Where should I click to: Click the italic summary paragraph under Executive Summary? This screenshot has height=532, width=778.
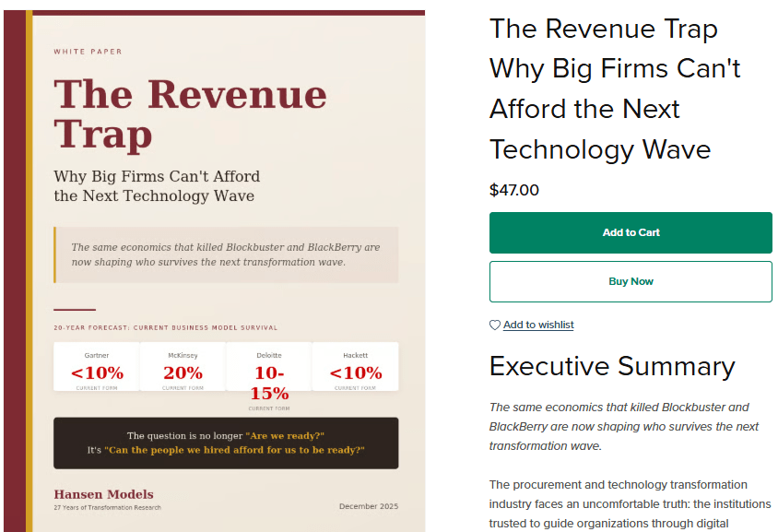coord(624,426)
